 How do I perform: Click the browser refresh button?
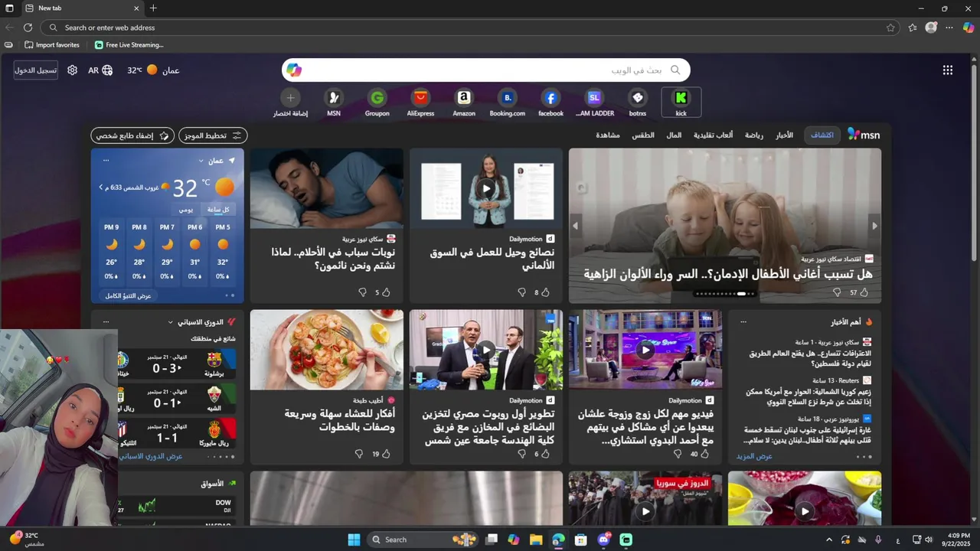[x=28, y=28]
